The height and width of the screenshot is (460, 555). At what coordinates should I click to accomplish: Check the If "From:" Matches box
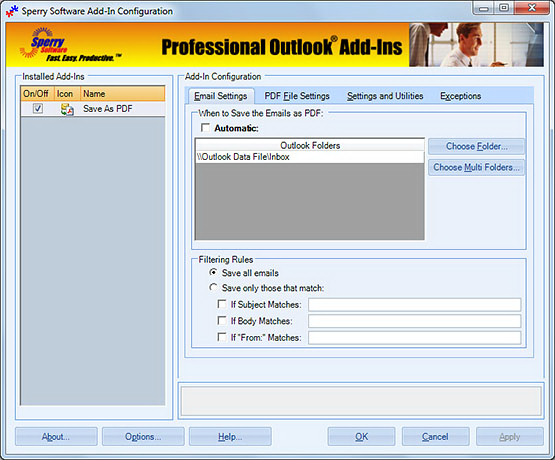(222, 337)
